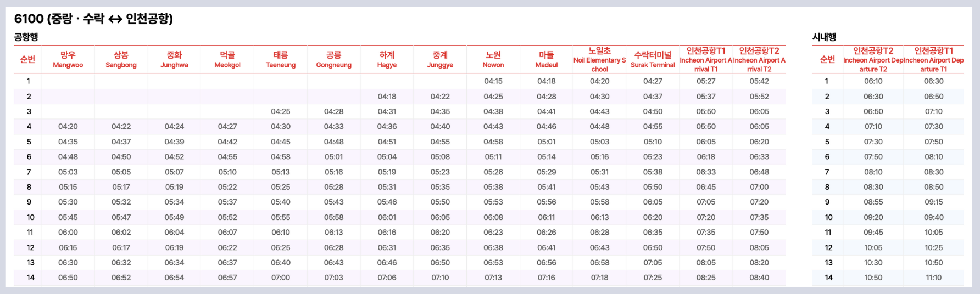This screenshot has height=294, width=980.
Task: Select 06:50 T1 departure in 시내행 row 2
Action: click(933, 97)
